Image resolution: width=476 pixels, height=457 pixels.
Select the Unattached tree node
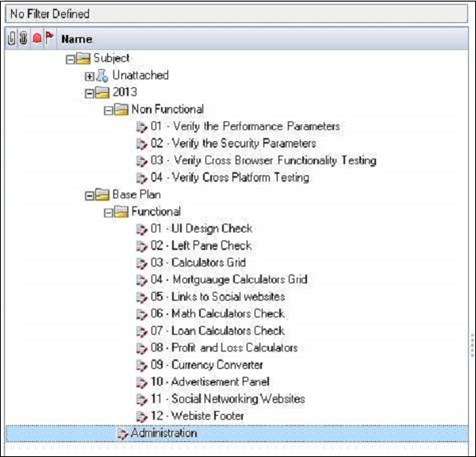(140, 75)
